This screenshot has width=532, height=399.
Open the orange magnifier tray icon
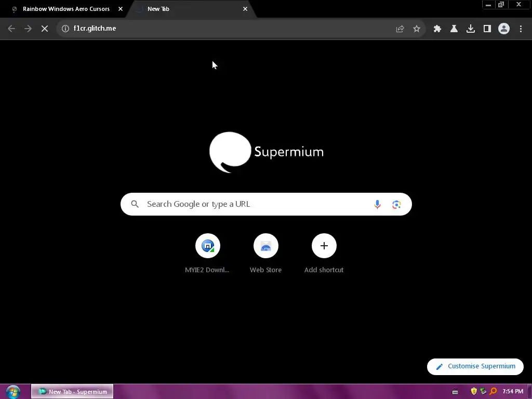click(494, 392)
